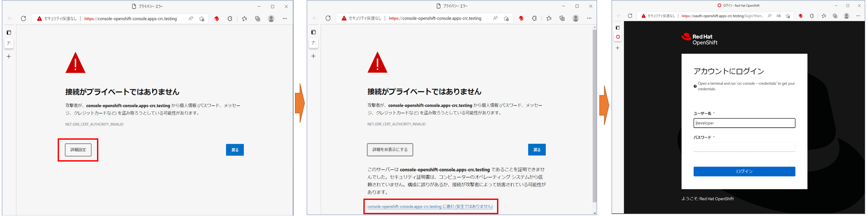Click 戻る in the window with expanded details
Screen dimensions: 868x216
pos(537,150)
